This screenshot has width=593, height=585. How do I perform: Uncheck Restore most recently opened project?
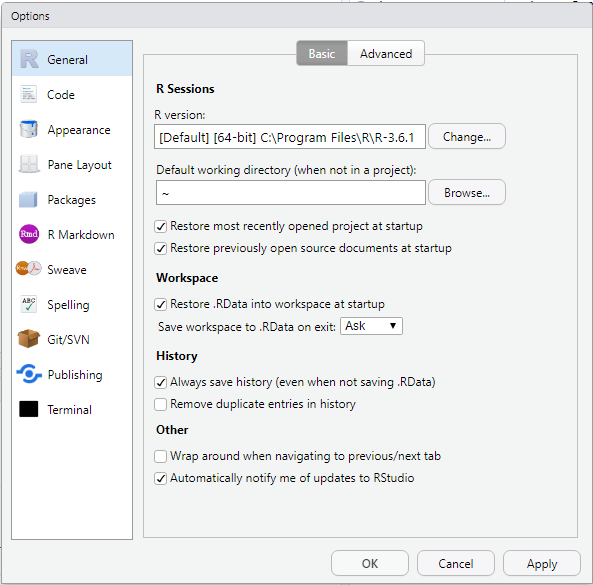point(160,227)
